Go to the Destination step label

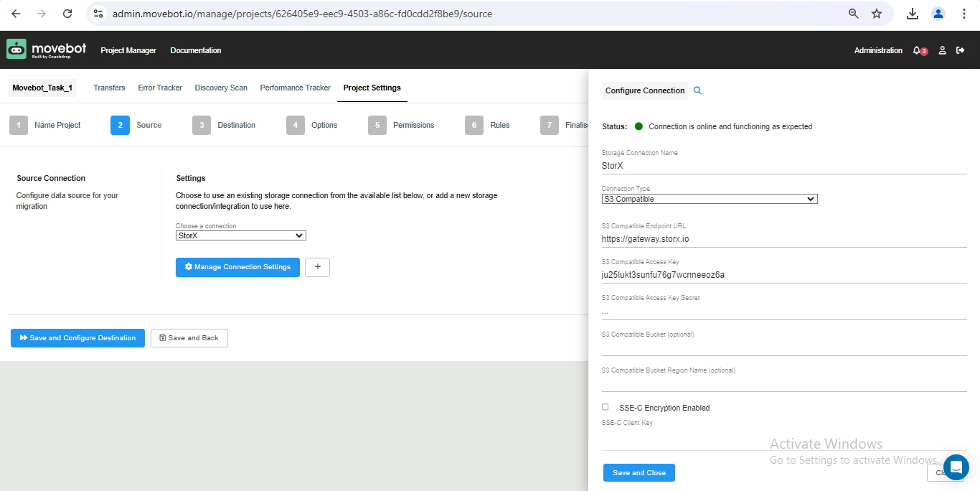[237, 125]
